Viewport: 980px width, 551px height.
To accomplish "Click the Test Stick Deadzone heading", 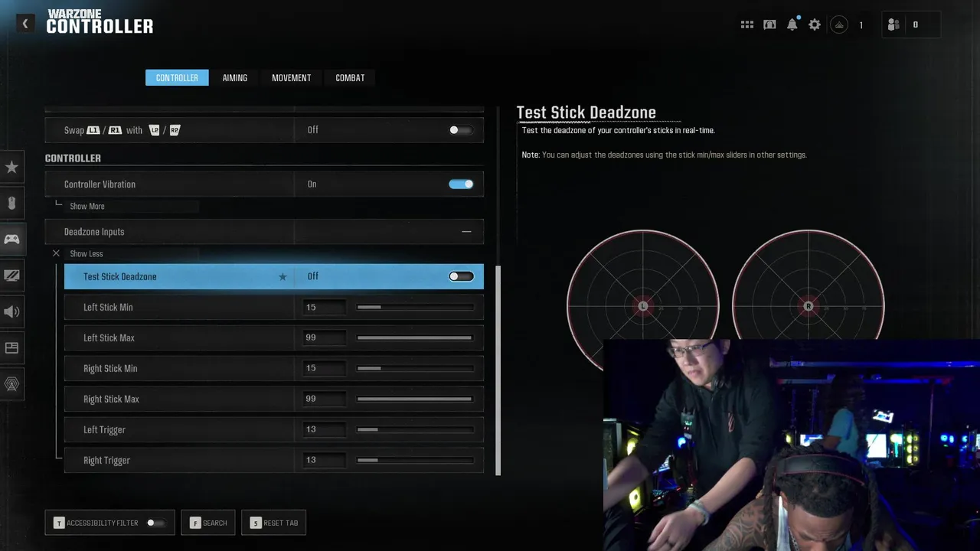I will (x=586, y=112).
